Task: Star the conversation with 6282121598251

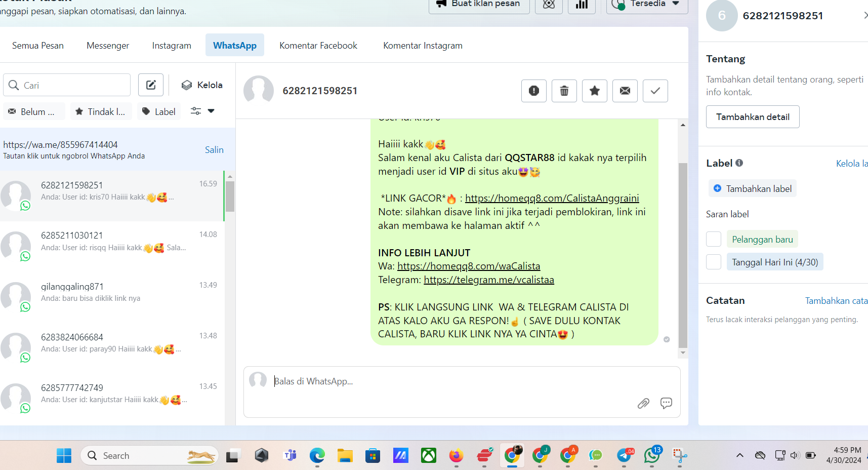Action: [594, 91]
